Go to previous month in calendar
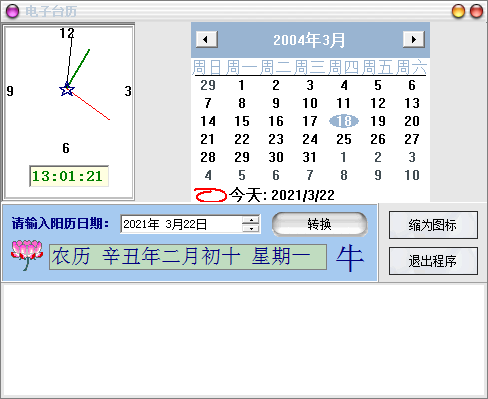The image size is (488, 399). point(207,39)
